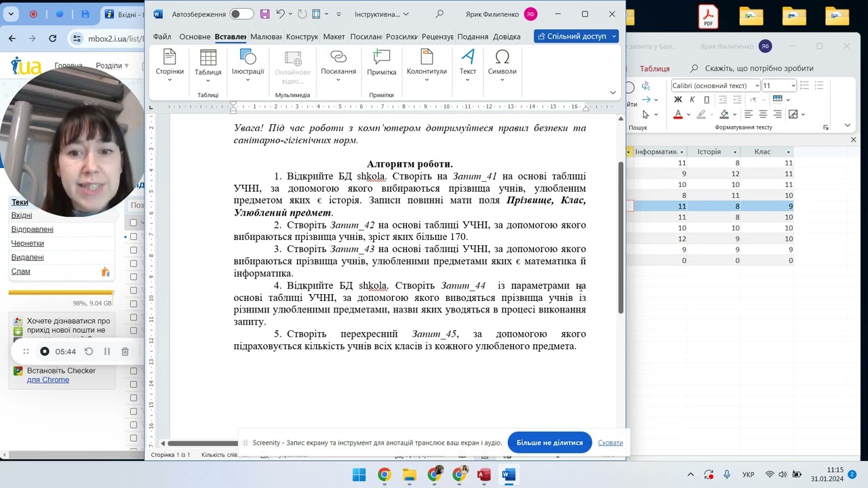Expand Спільний доступ dropdown arrow
868x488 pixels.
(614, 36)
